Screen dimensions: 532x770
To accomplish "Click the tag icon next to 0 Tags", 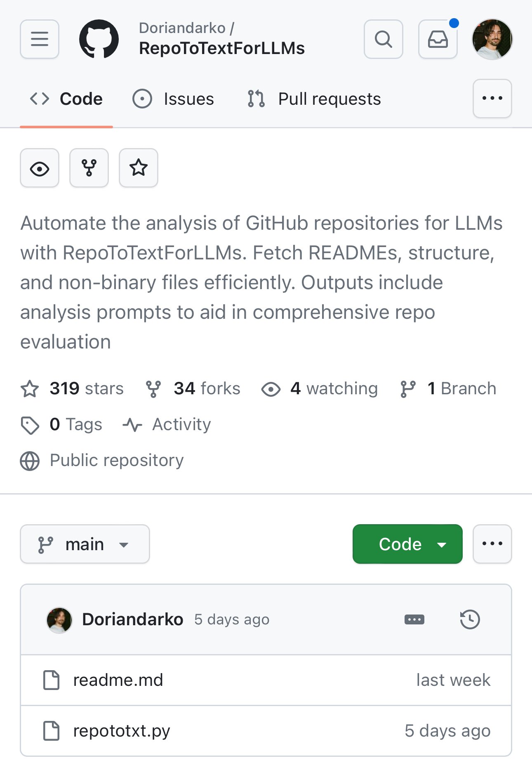I will pyautogui.click(x=30, y=425).
